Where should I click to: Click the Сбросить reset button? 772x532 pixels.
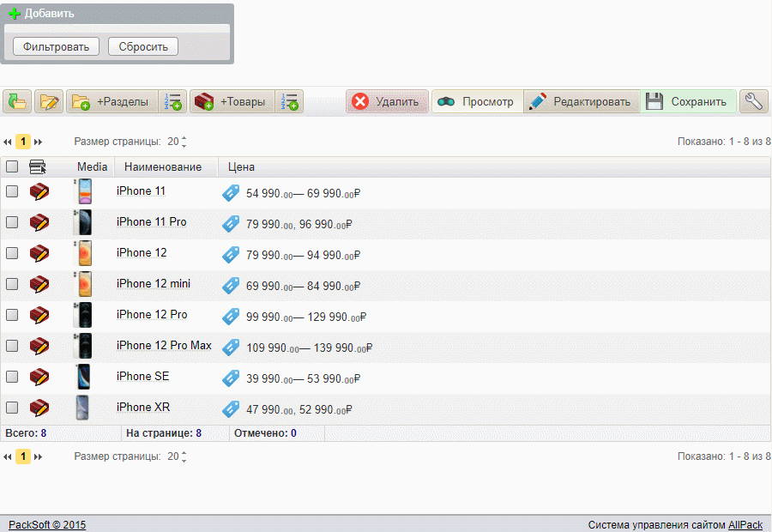point(143,47)
